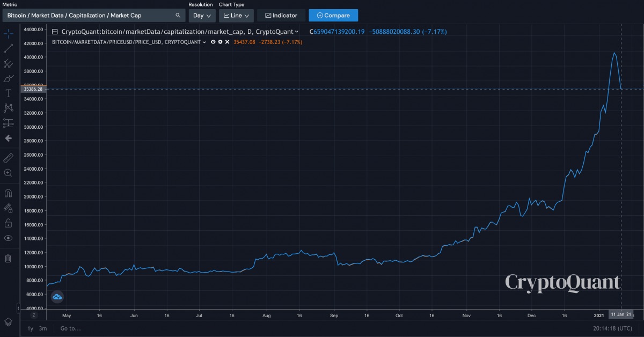Toggle magnet mode snapping
Image resolution: width=644 pixels, height=337 pixels.
click(x=8, y=193)
